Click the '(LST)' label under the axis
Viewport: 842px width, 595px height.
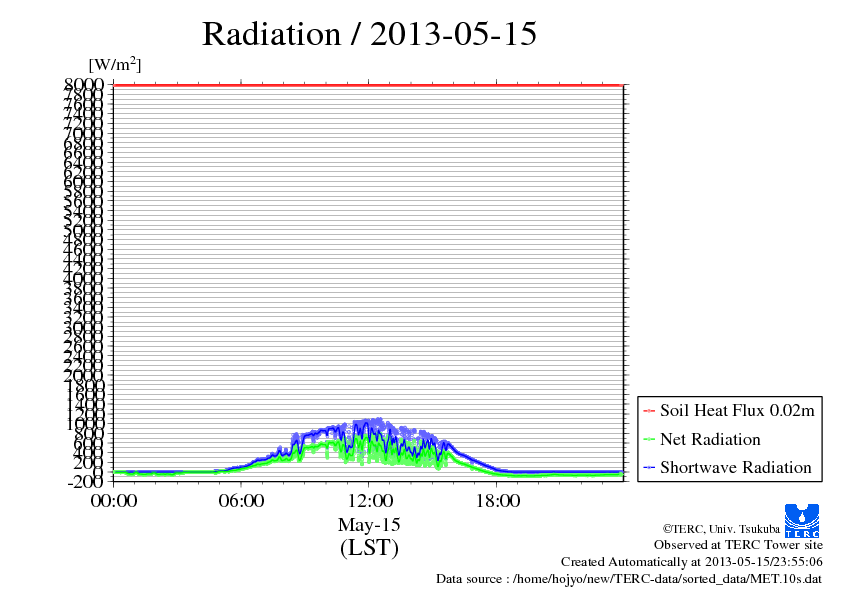tap(369, 548)
